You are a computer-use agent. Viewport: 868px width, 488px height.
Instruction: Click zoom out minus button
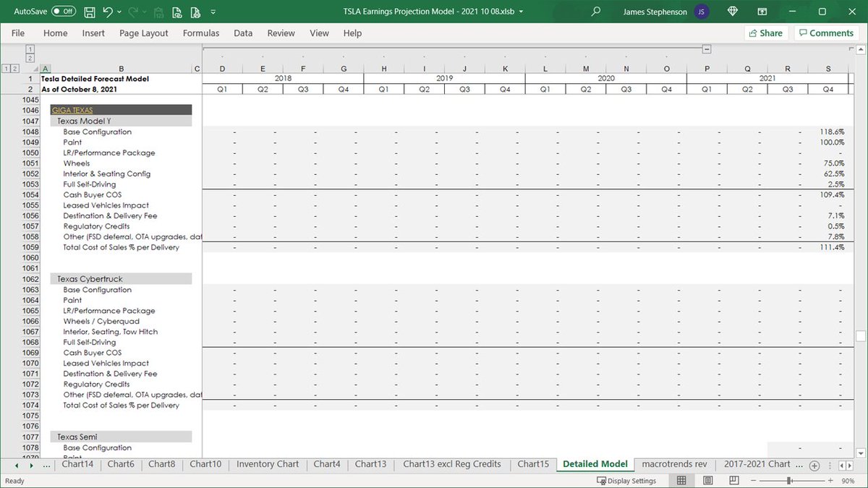755,481
